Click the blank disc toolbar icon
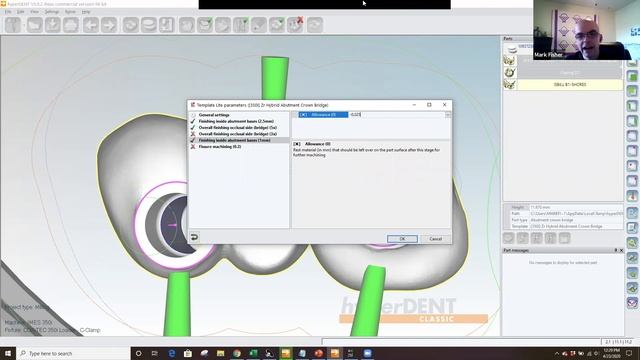 (149, 25)
